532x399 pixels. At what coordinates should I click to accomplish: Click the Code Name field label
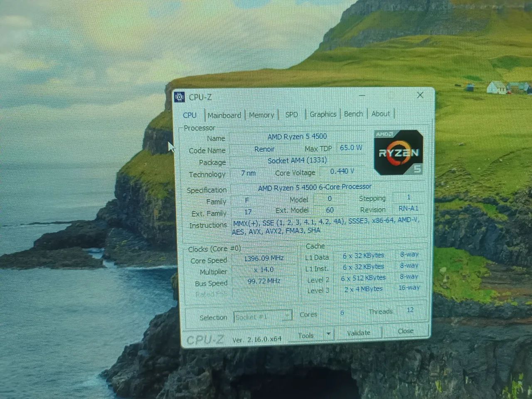coord(207,150)
